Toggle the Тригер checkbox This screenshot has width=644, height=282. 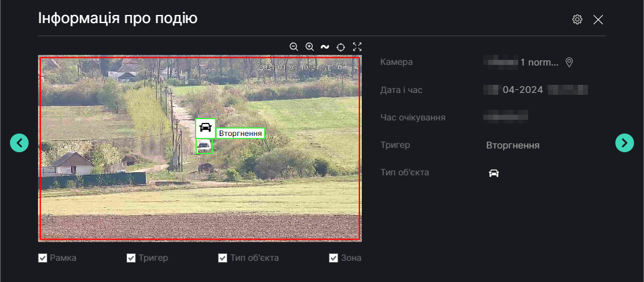131,258
